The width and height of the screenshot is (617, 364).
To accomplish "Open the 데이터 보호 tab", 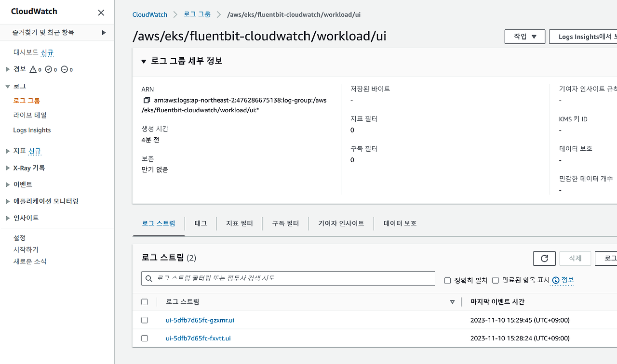I will coord(400,223).
